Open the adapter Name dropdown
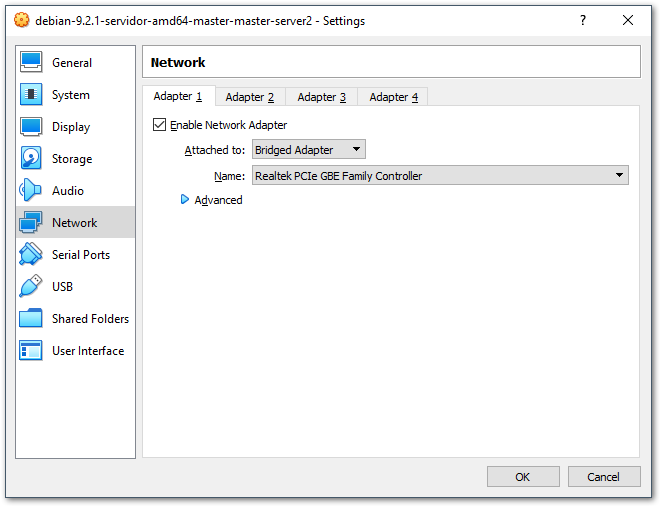This screenshot has width=661, height=507. pos(439,176)
